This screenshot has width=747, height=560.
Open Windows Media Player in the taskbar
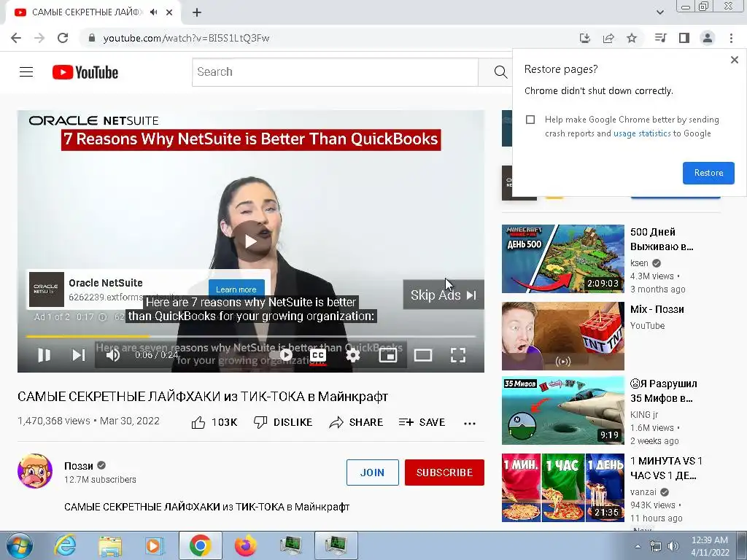click(155, 545)
